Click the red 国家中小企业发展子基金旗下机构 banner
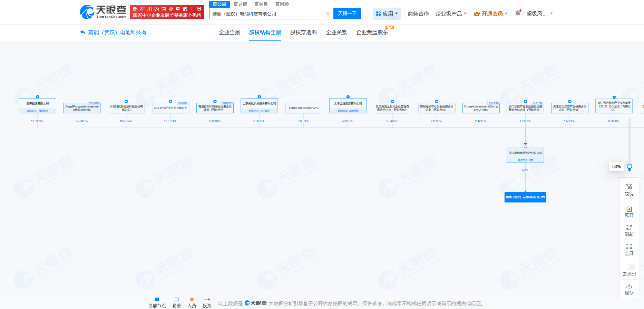Image resolution: width=644 pixels, height=309 pixels. click(x=167, y=12)
